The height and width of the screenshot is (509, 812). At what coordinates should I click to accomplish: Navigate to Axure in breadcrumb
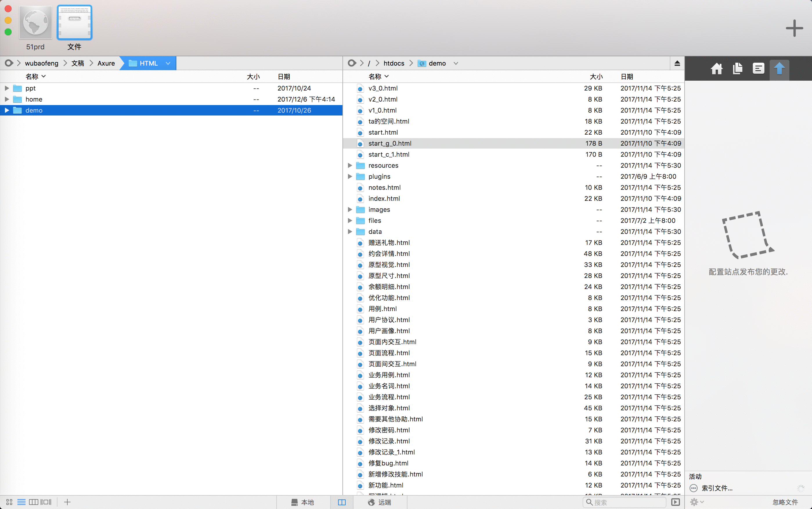pyautogui.click(x=106, y=63)
